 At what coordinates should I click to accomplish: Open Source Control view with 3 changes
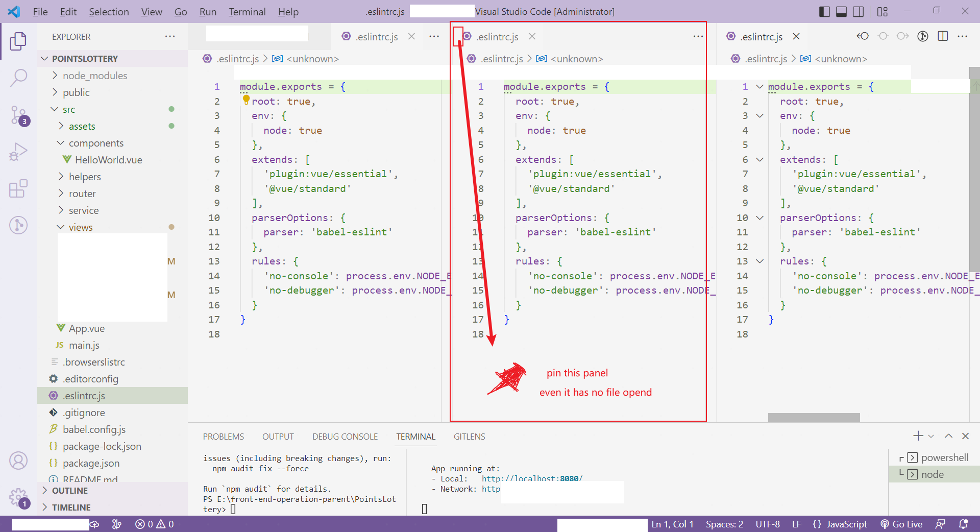(x=18, y=116)
